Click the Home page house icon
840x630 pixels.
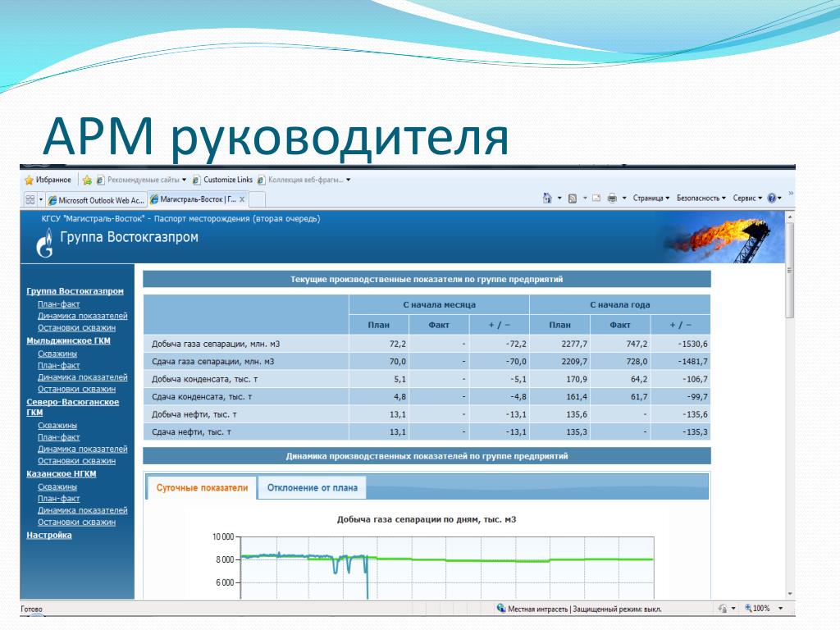[x=547, y=199]
